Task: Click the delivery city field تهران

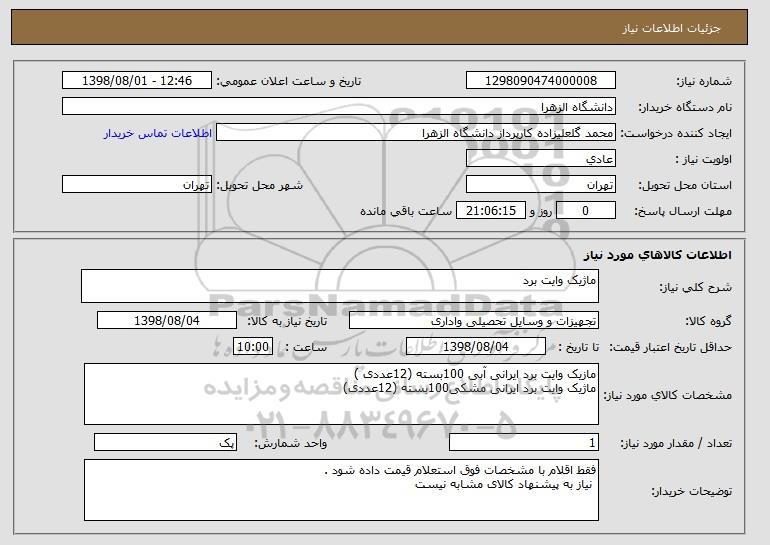Action: point(137,185)
